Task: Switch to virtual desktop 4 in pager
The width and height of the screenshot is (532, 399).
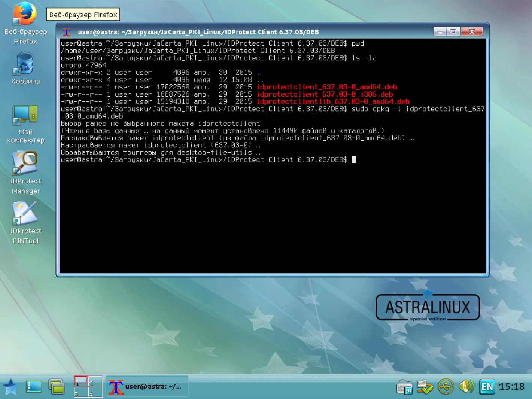Action: coord(95,392)
